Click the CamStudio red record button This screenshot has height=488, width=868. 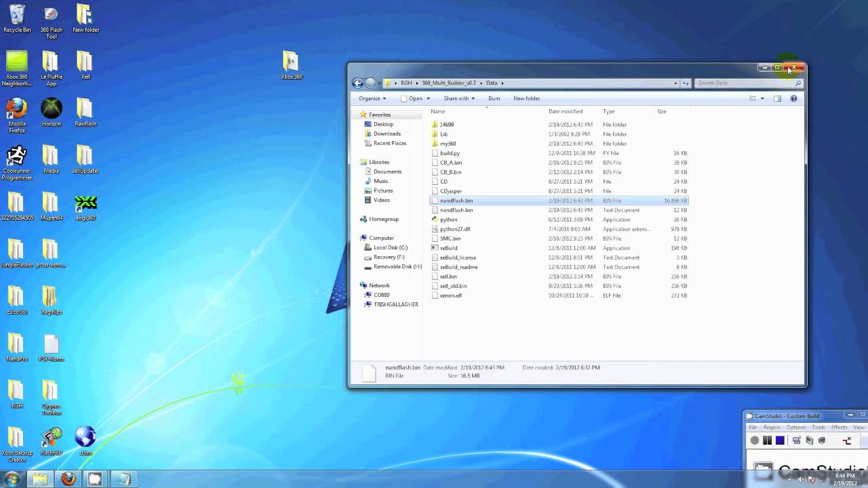[755, 441]
